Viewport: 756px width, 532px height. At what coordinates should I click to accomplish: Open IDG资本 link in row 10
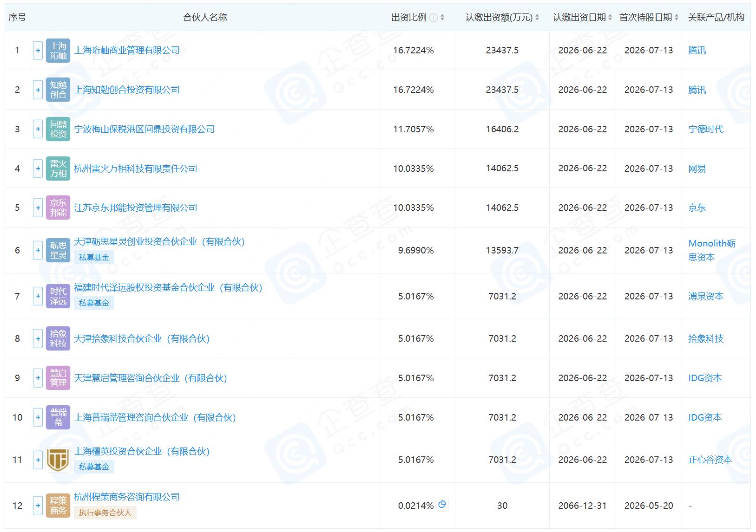point(705,417)
